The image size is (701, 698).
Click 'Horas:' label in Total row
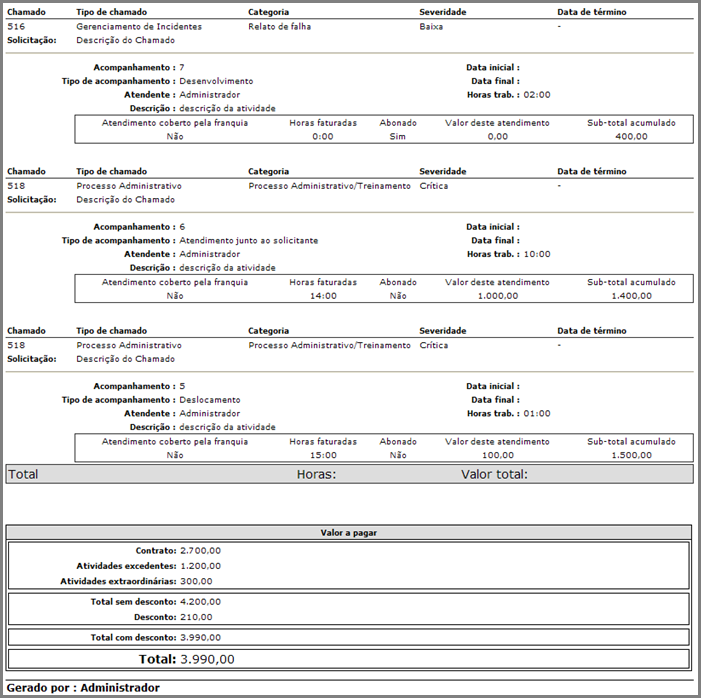(x=316, y=474)
